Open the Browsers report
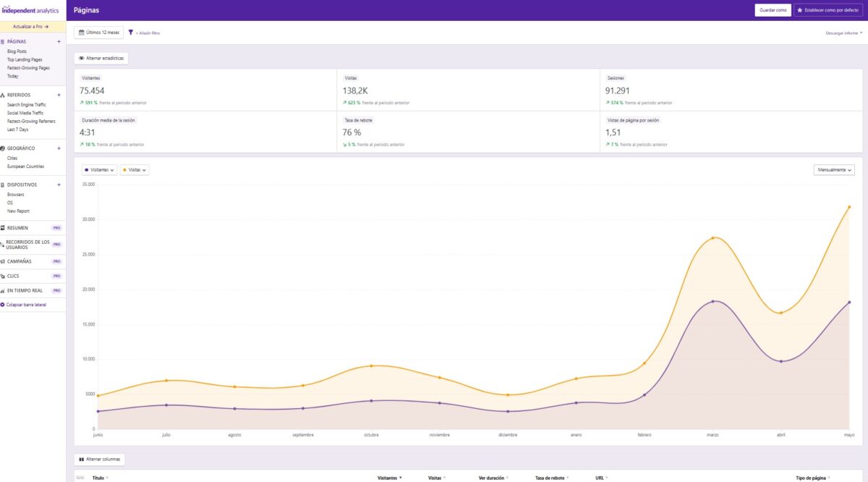This screenshot has height=482, width=868. (16, 195)
